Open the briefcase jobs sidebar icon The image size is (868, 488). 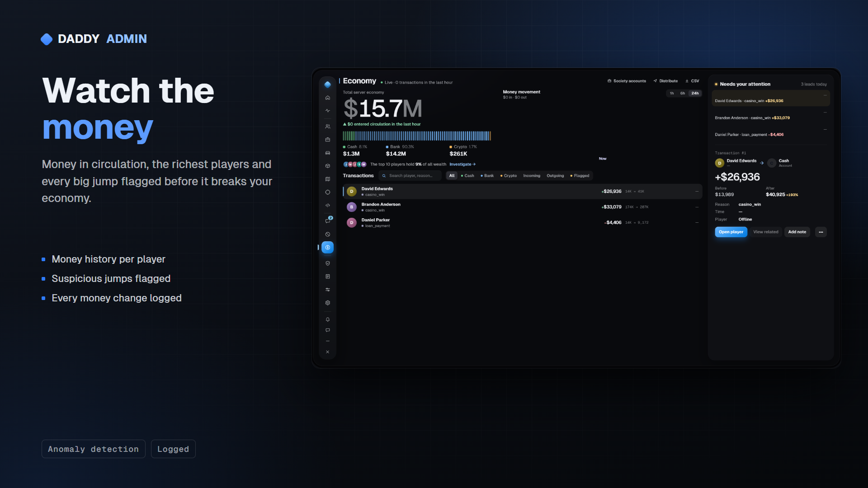click(328, 140)
